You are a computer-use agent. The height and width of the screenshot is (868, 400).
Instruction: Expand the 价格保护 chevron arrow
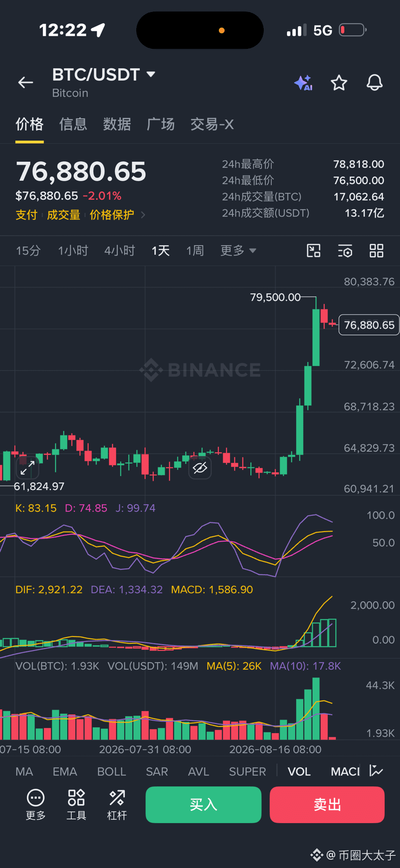coord(143,215)
